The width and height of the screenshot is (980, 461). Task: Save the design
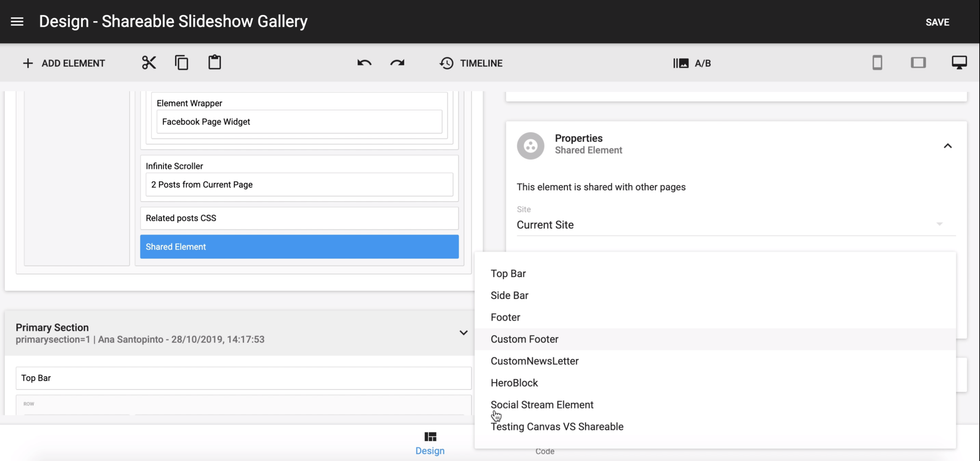937,22
